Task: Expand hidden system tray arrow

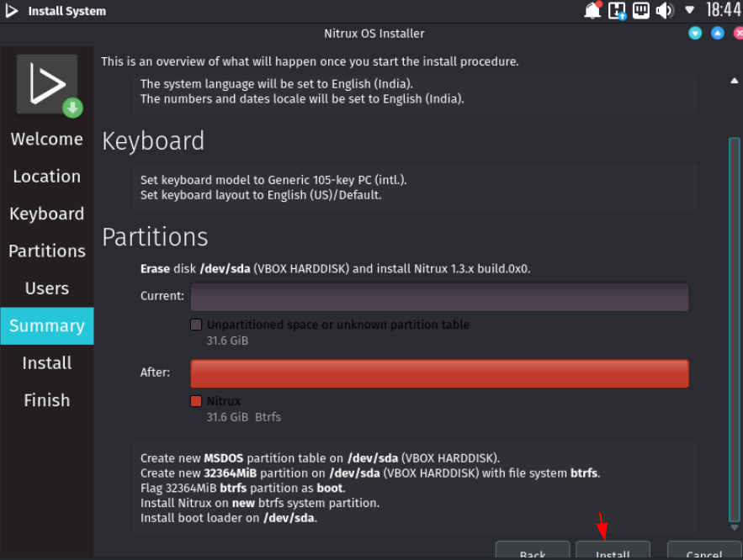Action: coord(689,10)
